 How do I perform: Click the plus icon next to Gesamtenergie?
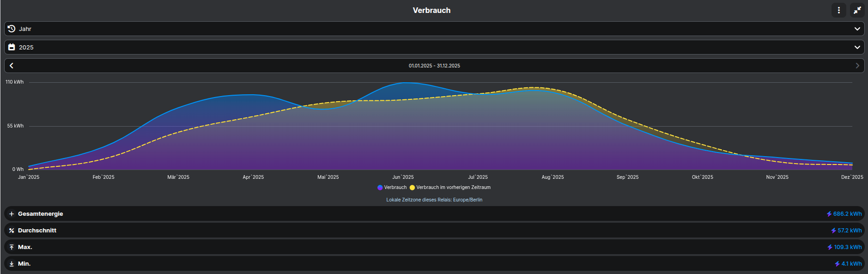pyautogui.click(x=12, y=214)
